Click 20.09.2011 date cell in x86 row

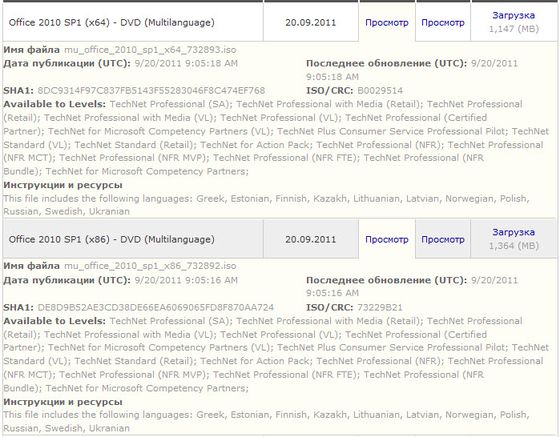(x=311, y=239)
